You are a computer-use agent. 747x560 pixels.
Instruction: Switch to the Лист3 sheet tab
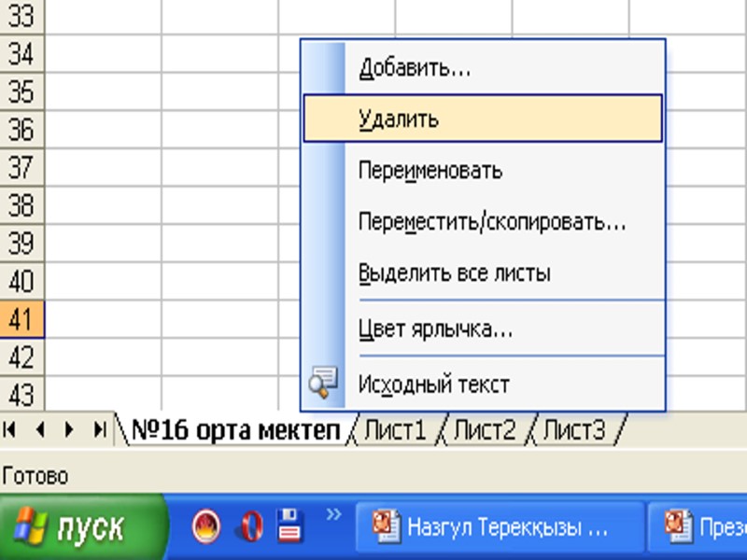[x=574, y=430]
